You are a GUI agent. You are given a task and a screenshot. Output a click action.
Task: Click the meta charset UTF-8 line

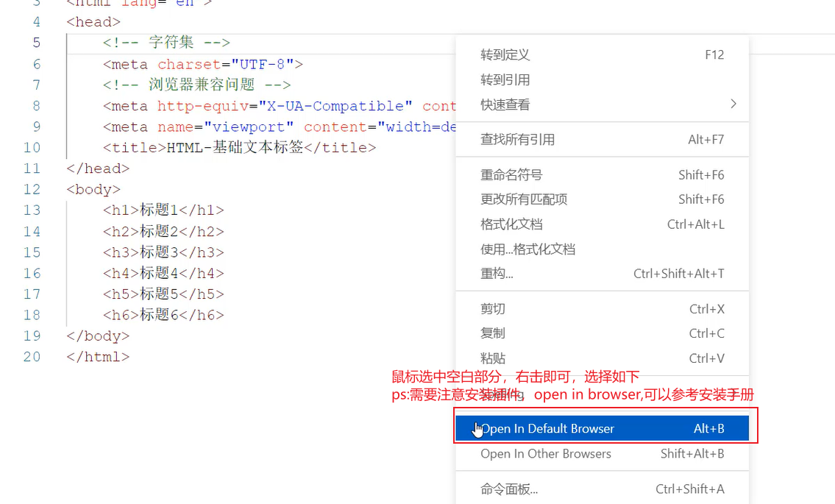[203, 65]
